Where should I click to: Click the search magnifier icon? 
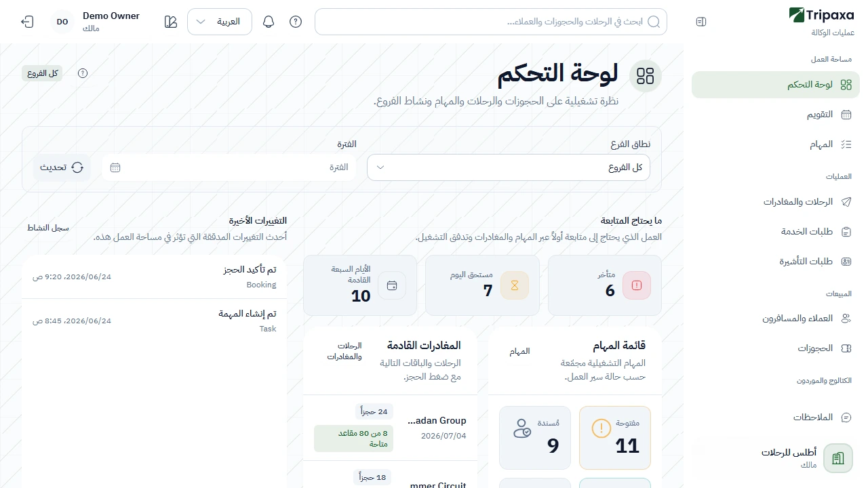[x=654, y=22]
